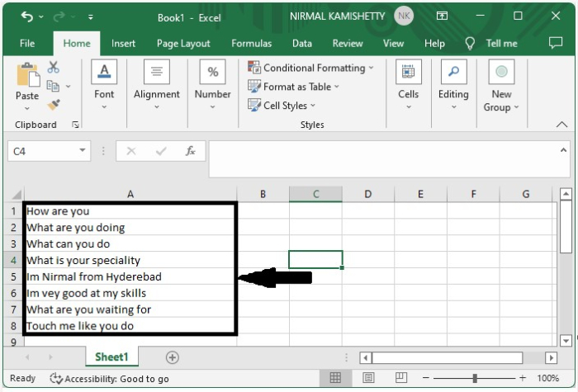Click the Format Painter brush icon

coord(54,105)
